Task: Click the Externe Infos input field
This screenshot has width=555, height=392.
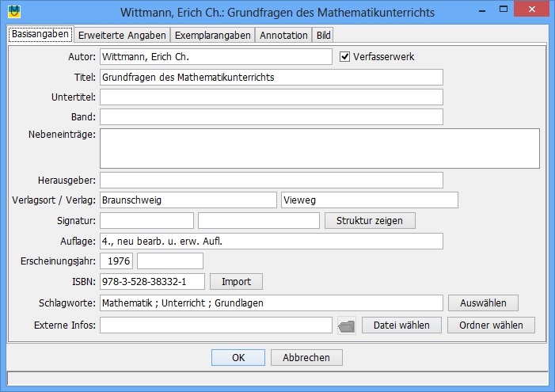Action: (x=216, y=325)
